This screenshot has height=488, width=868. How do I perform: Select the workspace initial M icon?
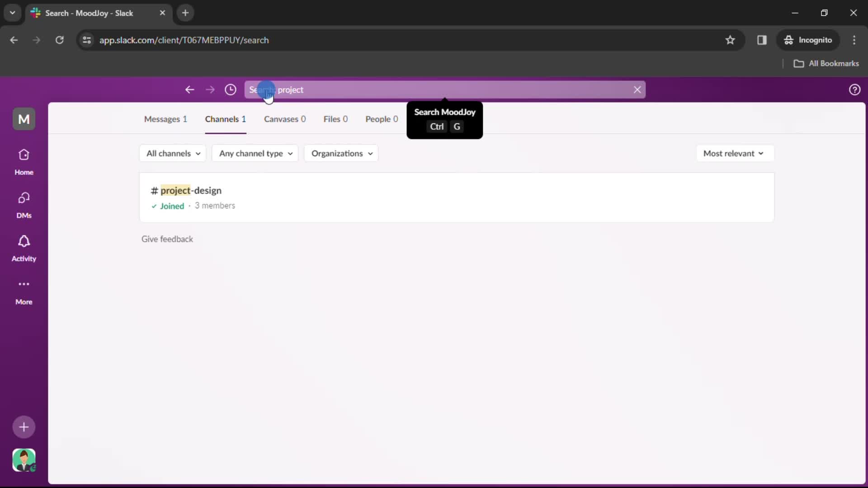(x=24, y=119)
